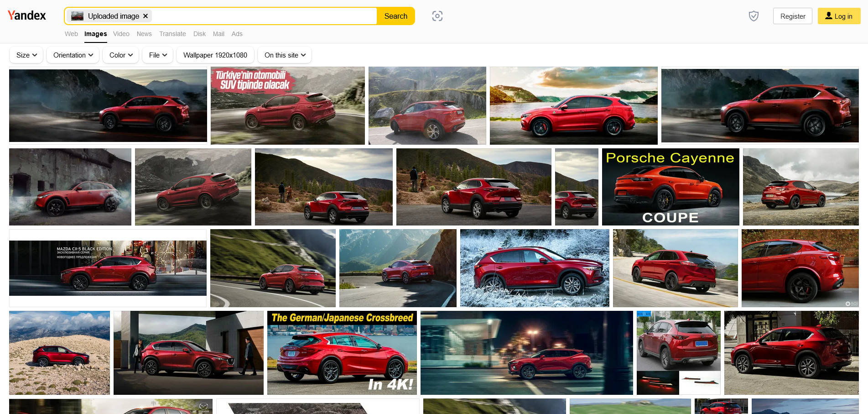Click the Log in button
Viewport: 868px width, 414px height.
click(x=838, y=16)
